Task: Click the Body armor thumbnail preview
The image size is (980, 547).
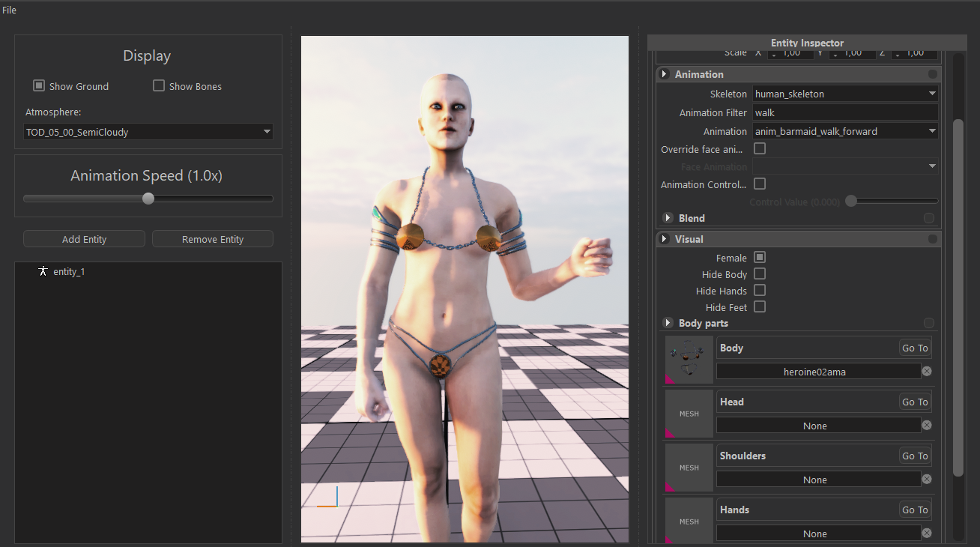Action: point(689,360)
